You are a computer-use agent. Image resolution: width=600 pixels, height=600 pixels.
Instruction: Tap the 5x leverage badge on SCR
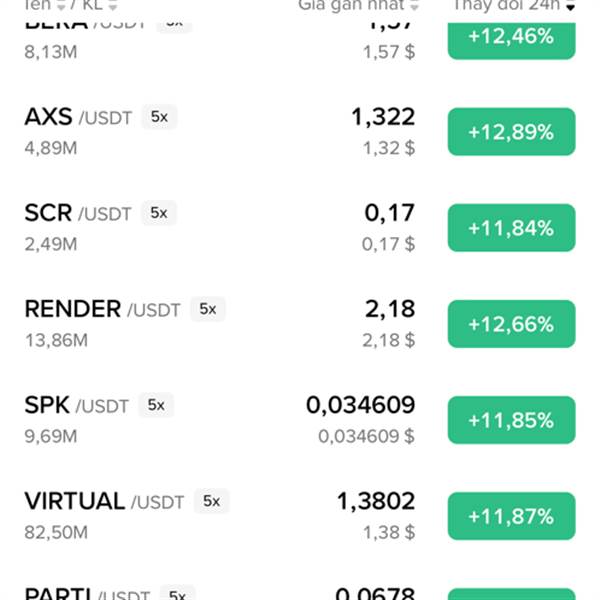click(158, 213)
